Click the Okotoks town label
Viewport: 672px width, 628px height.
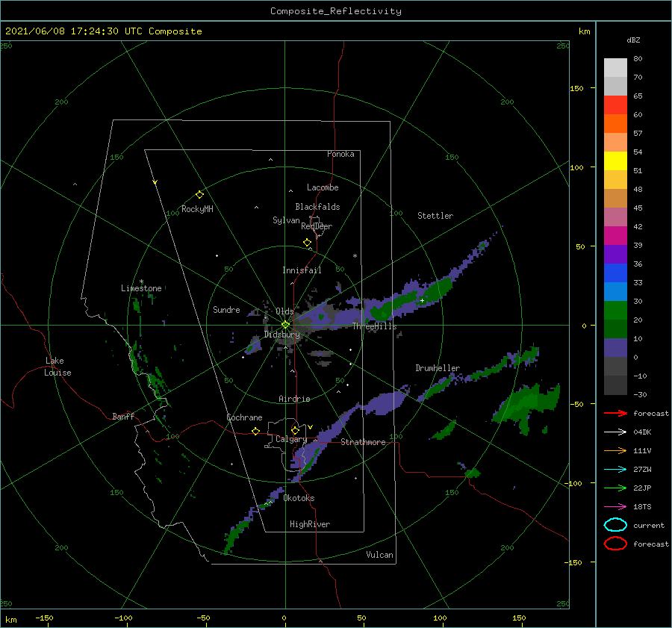(x=299, y=498)
